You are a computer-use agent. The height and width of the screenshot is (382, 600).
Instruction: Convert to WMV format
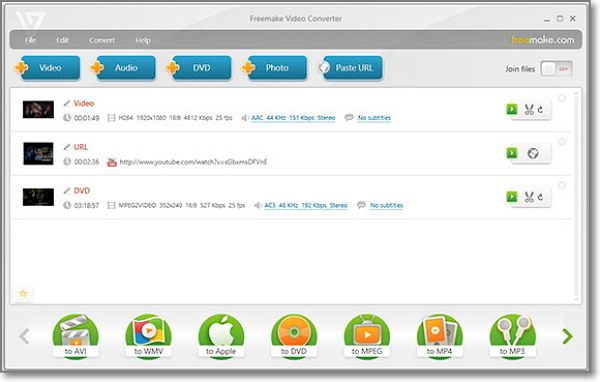click(148, 336)
